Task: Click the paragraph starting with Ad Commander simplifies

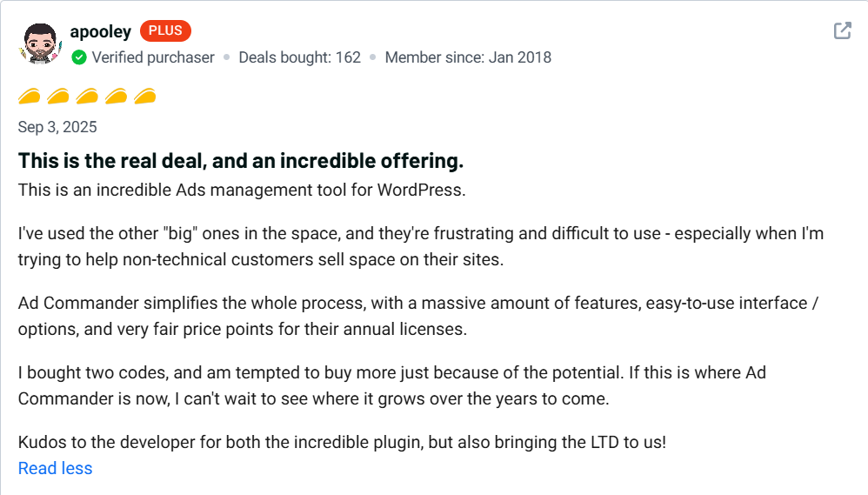Action: 417,316
